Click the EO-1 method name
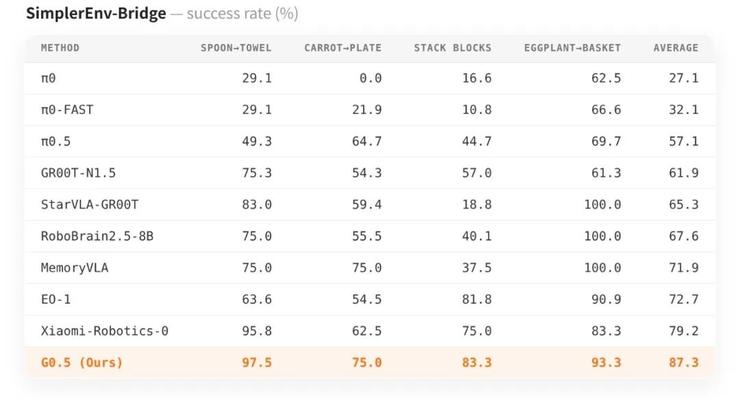The image size is (740, 410). pyautogui.click(x=56, y=299)
